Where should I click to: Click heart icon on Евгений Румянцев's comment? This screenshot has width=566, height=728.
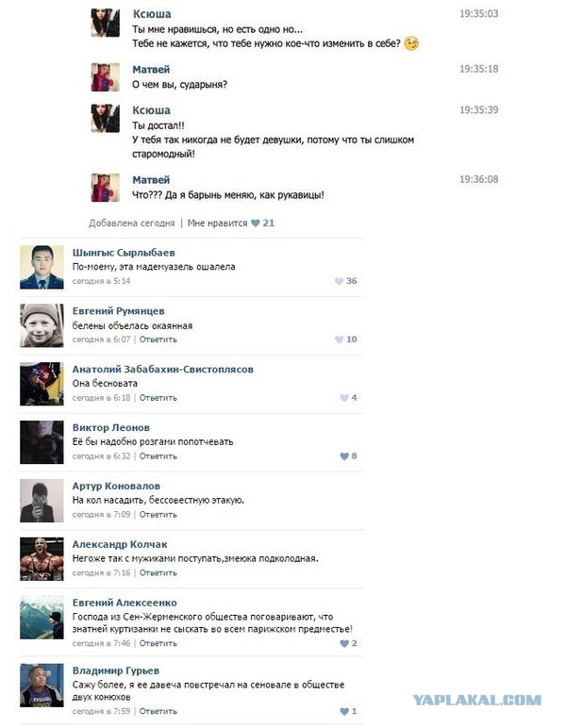339,339
